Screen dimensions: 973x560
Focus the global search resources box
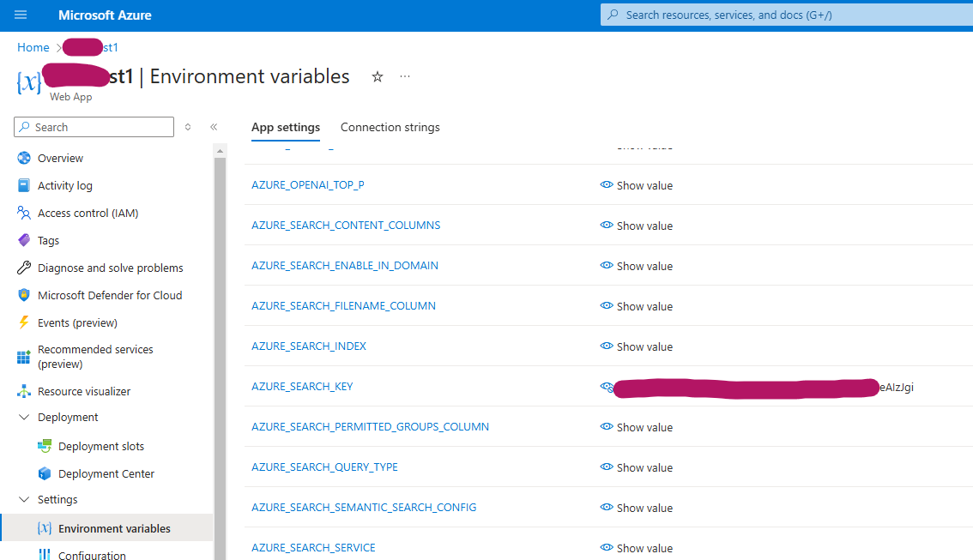786,15
